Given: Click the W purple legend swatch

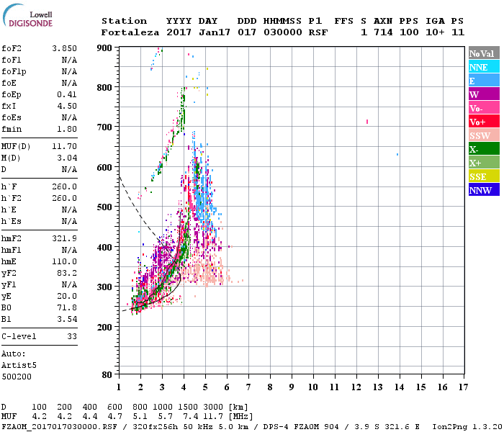Looking at the screenshot, I should (x=484, y=94).
